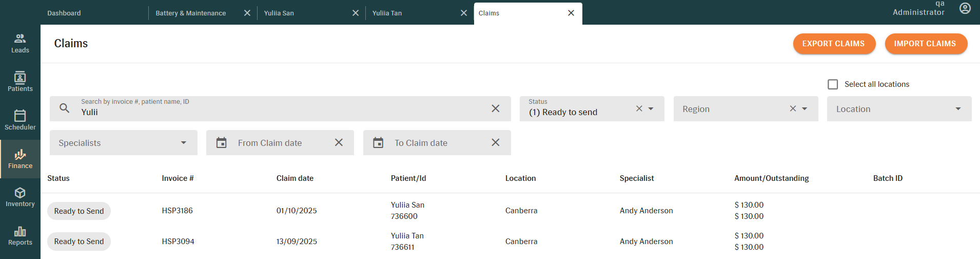Open the Specialists dropdown
Screen dimensions: 980x259
[x=183, y=143]
